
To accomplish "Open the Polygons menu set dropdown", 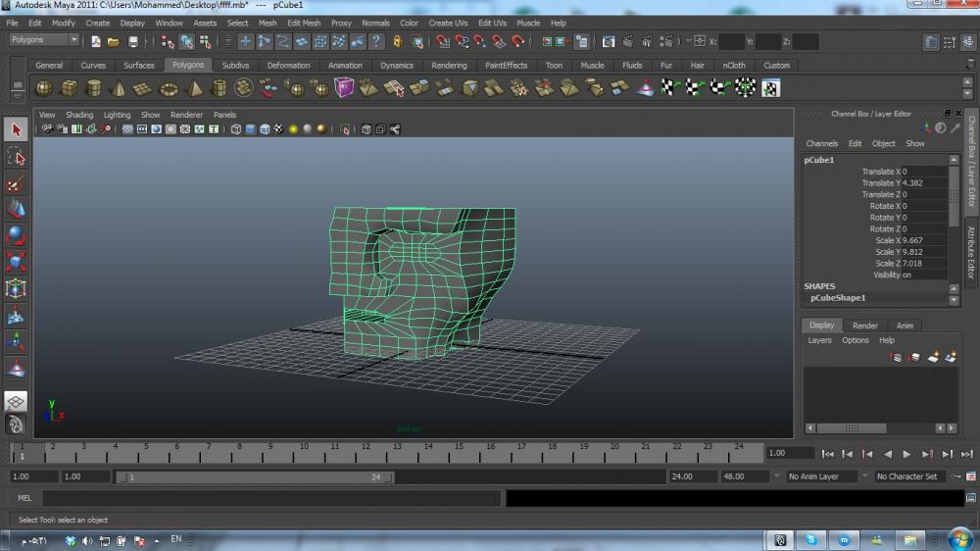I will pyautogui.click(x=45, y=40).
